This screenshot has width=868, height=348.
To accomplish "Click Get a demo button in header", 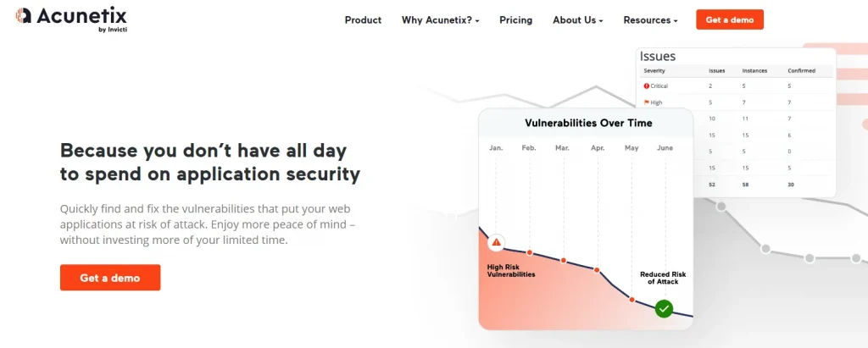I will (730, 19).
